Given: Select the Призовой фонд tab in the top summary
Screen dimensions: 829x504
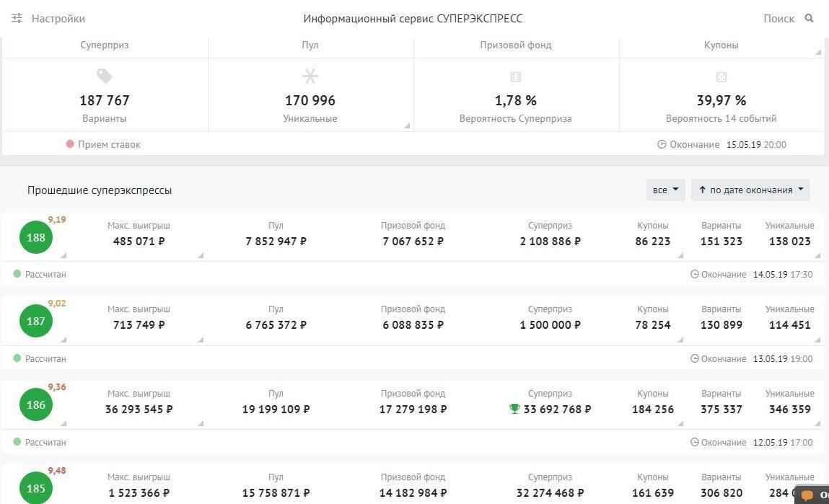Looking at the screenshot, I should pyautogui.click(x=515, y=45).
